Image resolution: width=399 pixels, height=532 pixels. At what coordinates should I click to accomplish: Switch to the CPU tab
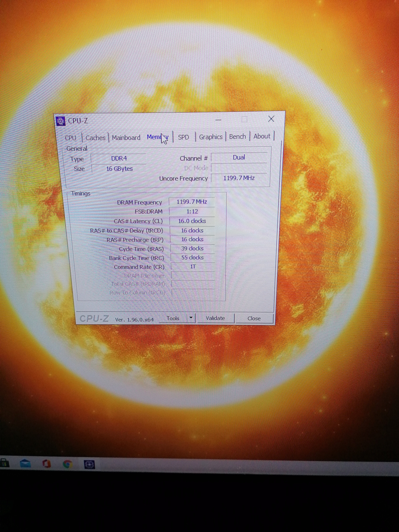pos(70,138)
